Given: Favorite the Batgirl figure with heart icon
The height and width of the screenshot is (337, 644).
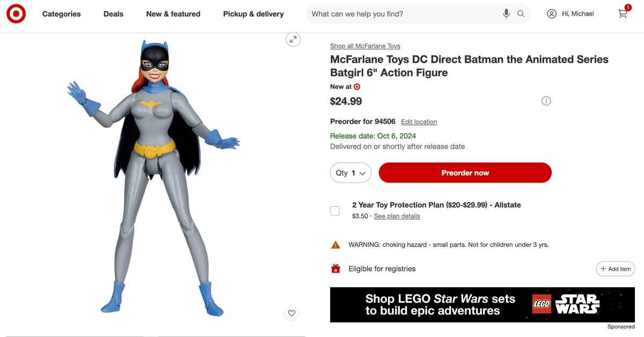Looking at the screenshot, I should [x=291, y=313].
